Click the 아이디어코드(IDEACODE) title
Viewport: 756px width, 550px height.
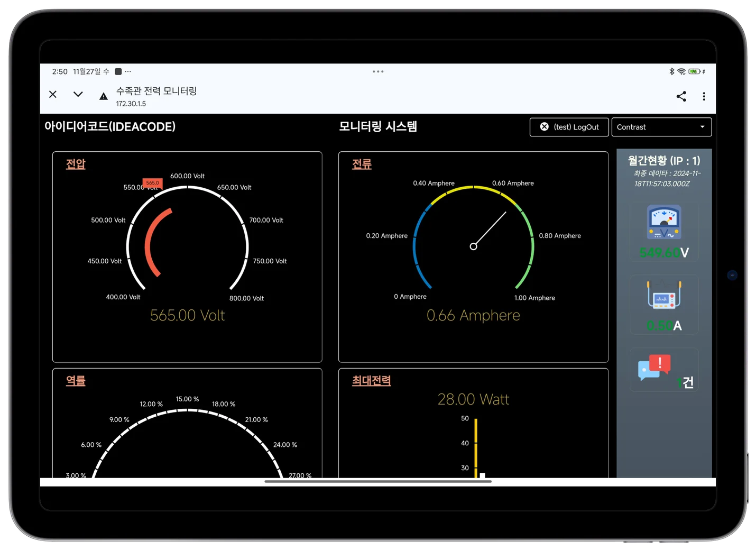point(110,127)
